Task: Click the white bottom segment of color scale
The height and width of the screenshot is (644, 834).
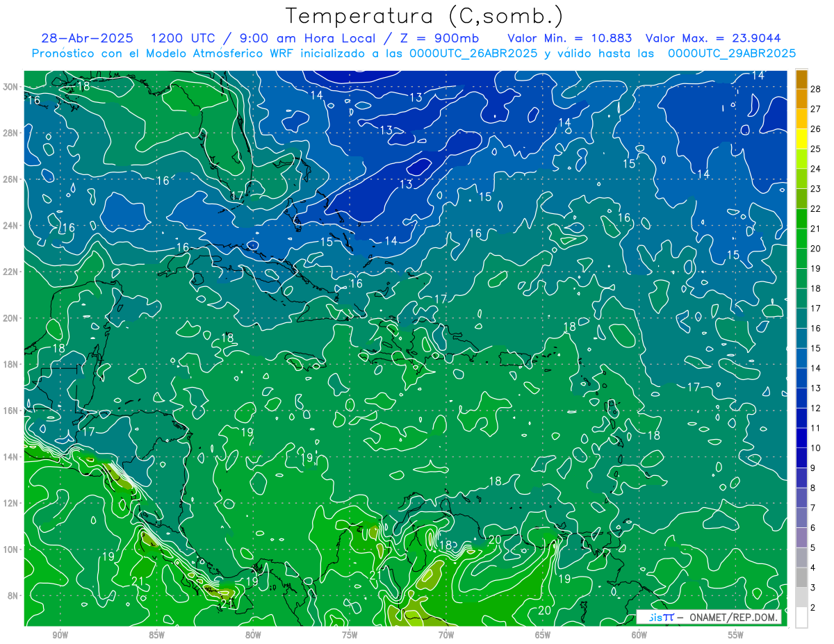Action: (801, 618)
